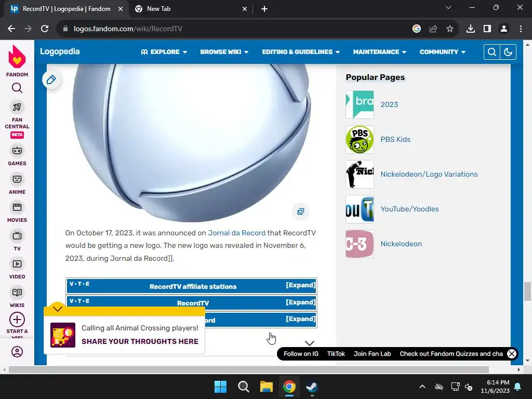Open Windows Start menu
The height and width of the screenshot is (399, 532).
click(x=220, y=387)
